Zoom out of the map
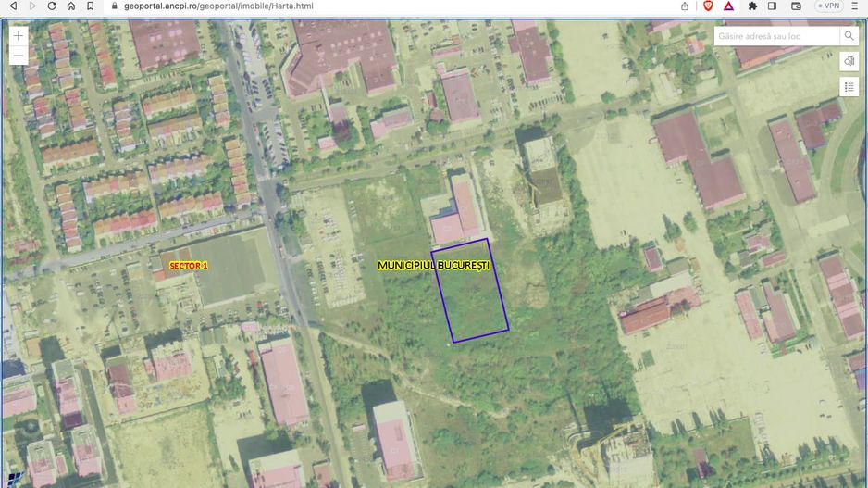Screen dimensions: 868x488 pyautogui.click(x=19, y=56)
